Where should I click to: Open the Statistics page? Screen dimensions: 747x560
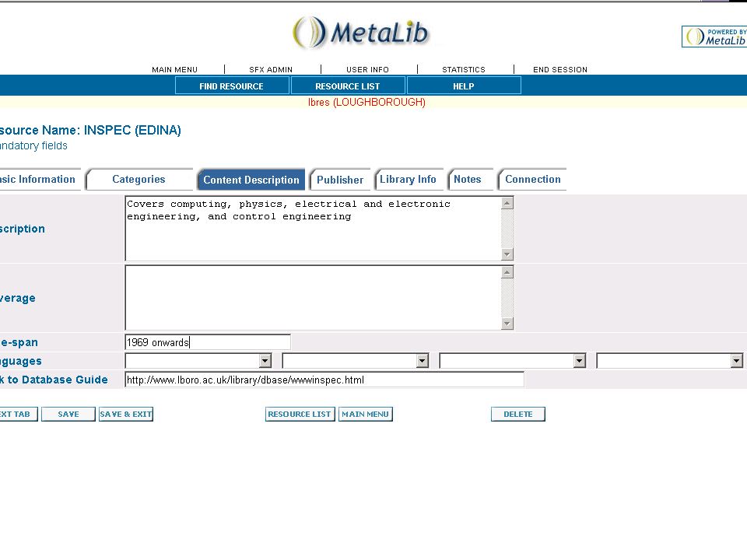[464, 69]
